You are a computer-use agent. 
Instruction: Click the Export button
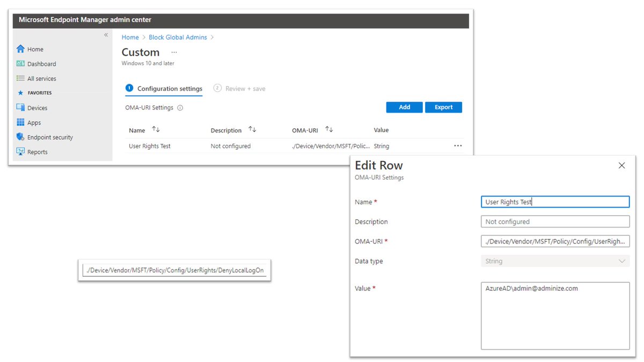click(x=444, y=107)
